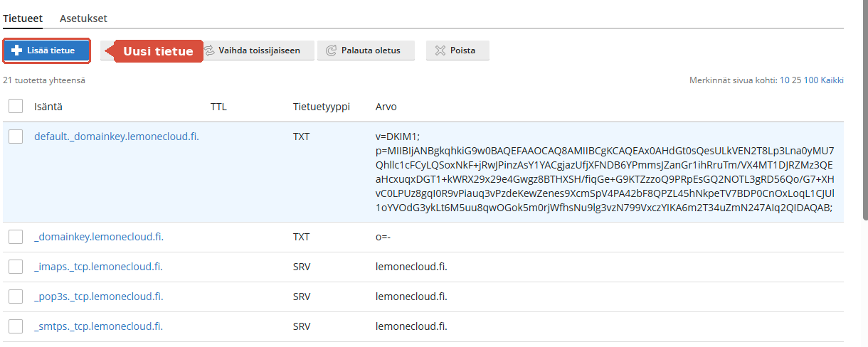
Task: Click the Arvo column header
Action: (x=386, y=107)
